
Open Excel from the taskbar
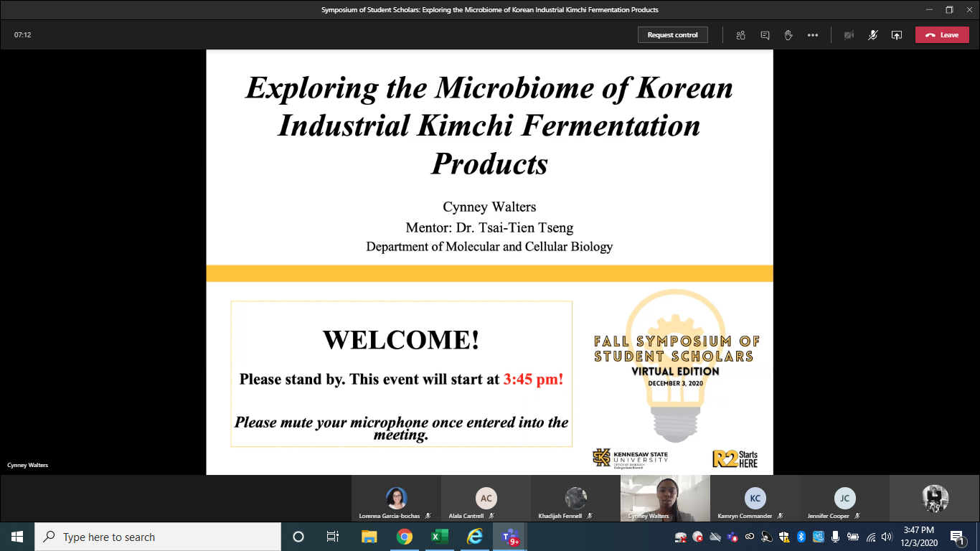tap(440, 537)
